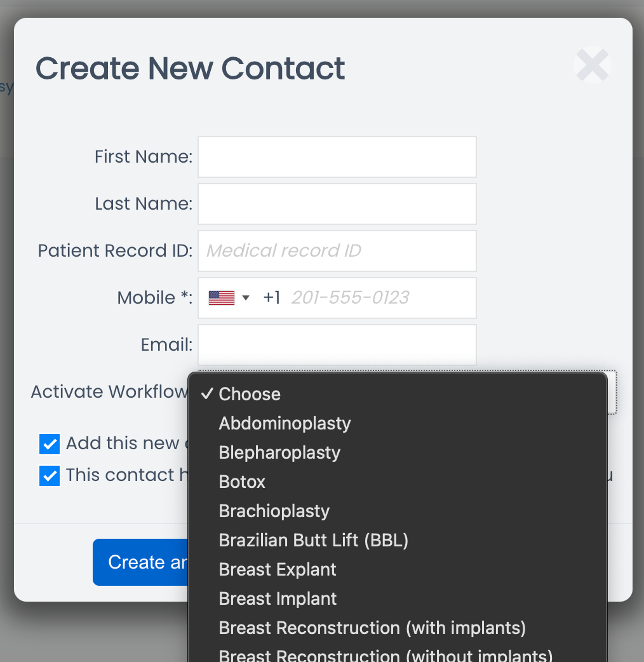
Task: Choose Botox as the workflow
Action: point(242,482)
